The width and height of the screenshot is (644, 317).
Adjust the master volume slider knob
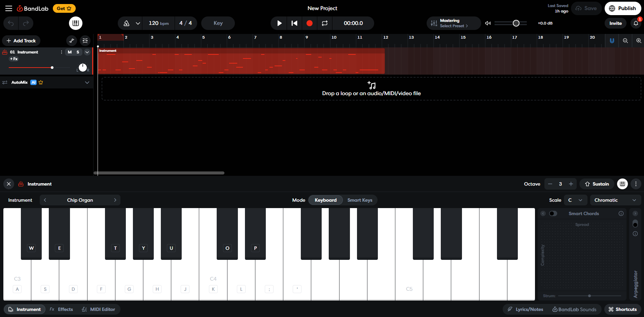point(516,23)
